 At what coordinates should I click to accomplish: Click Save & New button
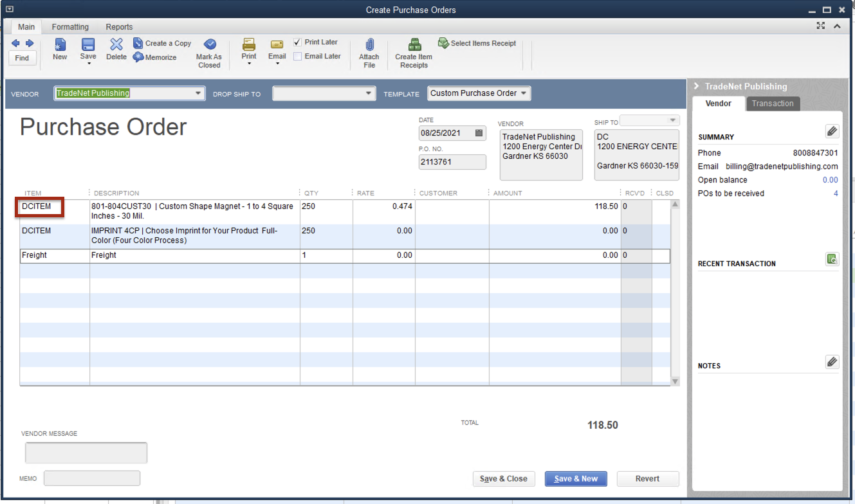(x=576, y=479)
